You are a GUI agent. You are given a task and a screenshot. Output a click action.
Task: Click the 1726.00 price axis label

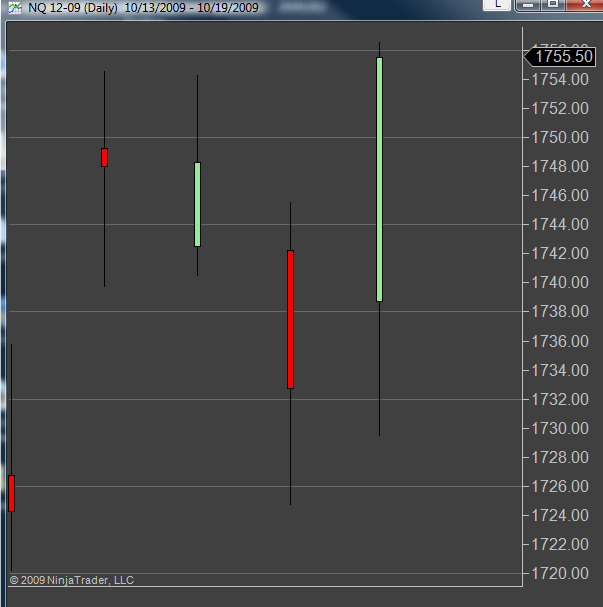pyautogui.click(x=560, y=487)
